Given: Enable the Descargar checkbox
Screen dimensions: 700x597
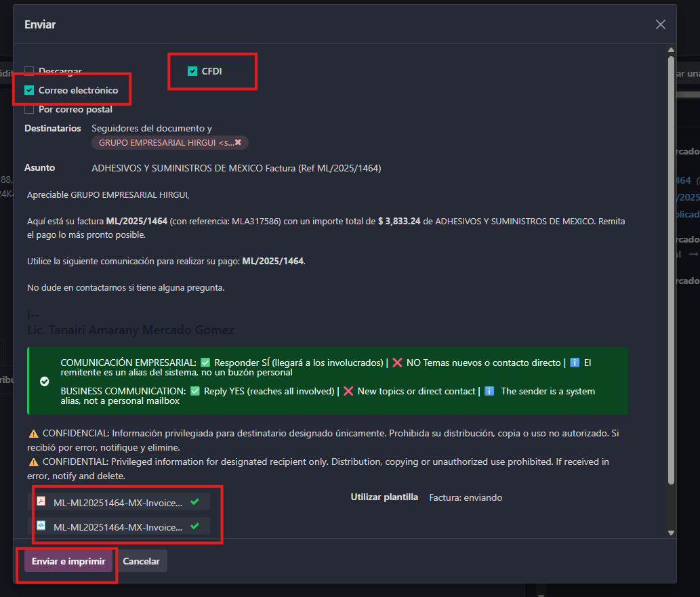Looking at the screenshot, I should (x=29, y=71).
